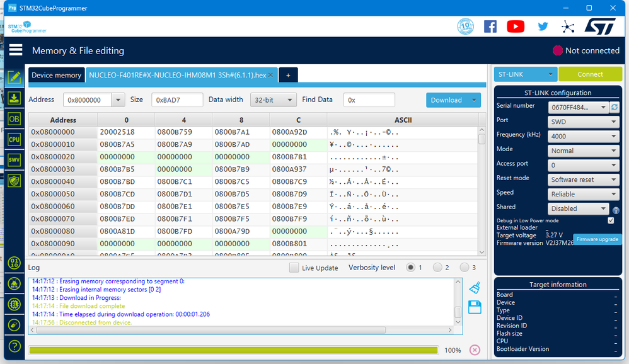Add a new tab with plus
Screen dimensions: 629x364
(288, 75)
